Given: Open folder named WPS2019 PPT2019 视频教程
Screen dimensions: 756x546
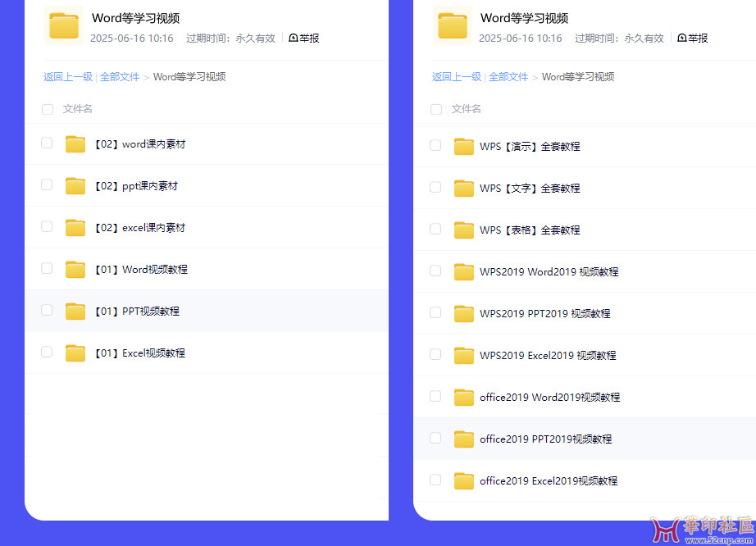Looking at the screenshot, I should click(x=545, y=314).
